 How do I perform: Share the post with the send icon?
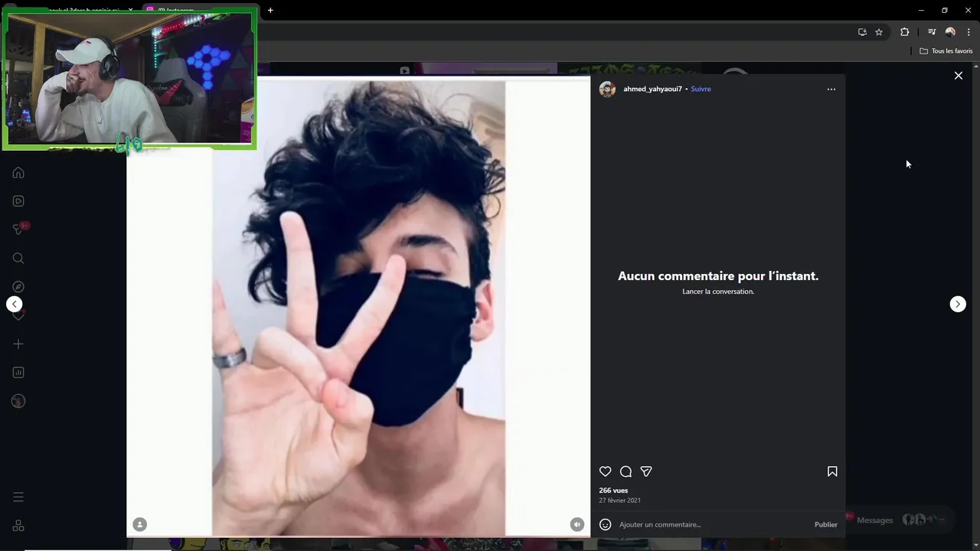click(646, 471)
